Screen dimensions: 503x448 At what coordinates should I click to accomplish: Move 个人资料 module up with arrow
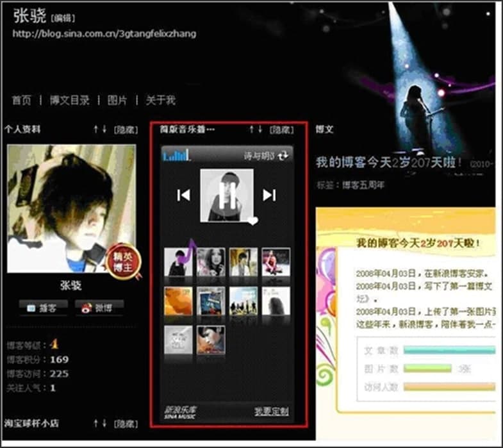click(x=95, y=129)
